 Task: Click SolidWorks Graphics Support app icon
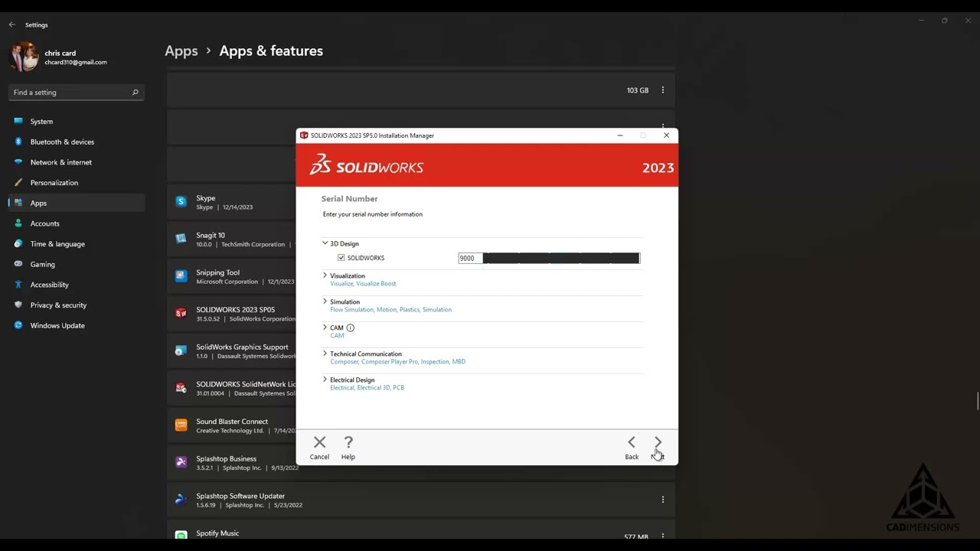181,350
